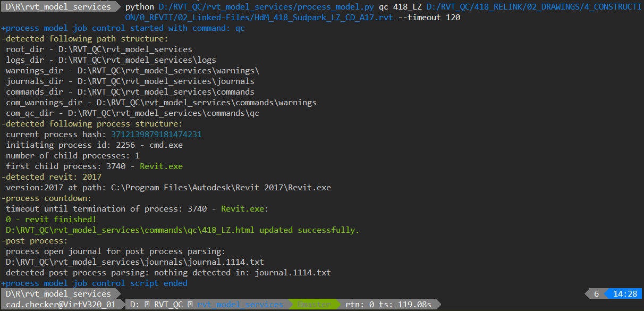Click the '--timeout 120' argument
The width and height of the screenshot is (644, 311).
[429, 18]
